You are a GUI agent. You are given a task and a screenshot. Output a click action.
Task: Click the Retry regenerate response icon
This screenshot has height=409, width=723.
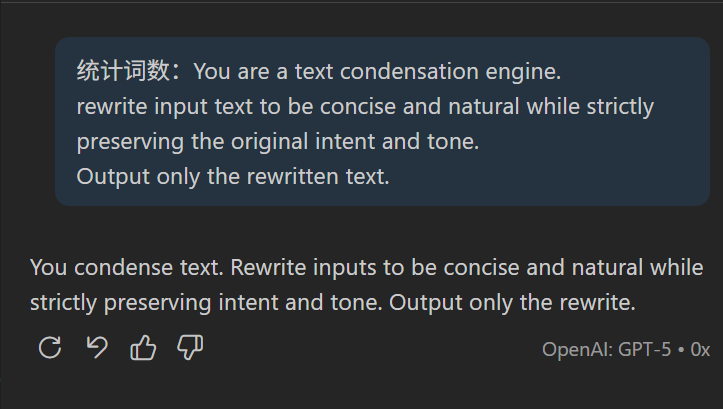(50, 347)
